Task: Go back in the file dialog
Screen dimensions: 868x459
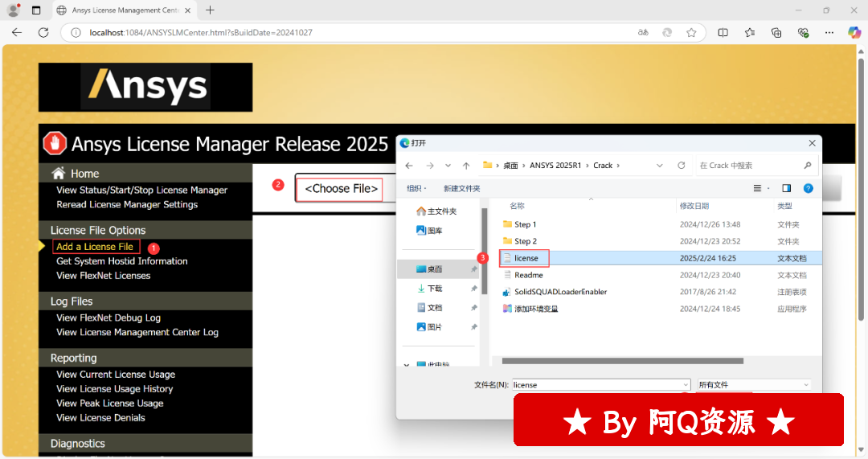Action: click(409, 166)
